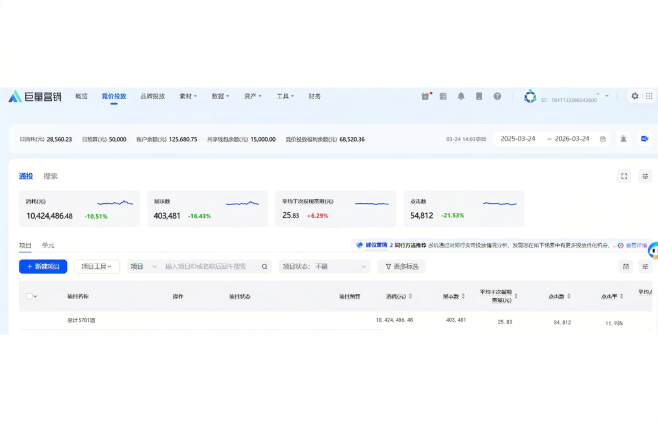Expand the 素材 menu
This screenshot has height=422, width=658.
[188, 96]
